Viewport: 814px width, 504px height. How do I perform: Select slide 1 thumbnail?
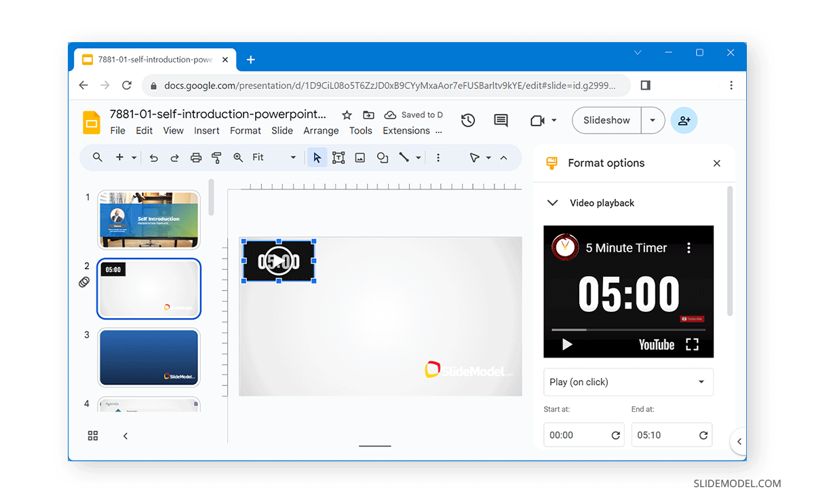coord(149,220)
